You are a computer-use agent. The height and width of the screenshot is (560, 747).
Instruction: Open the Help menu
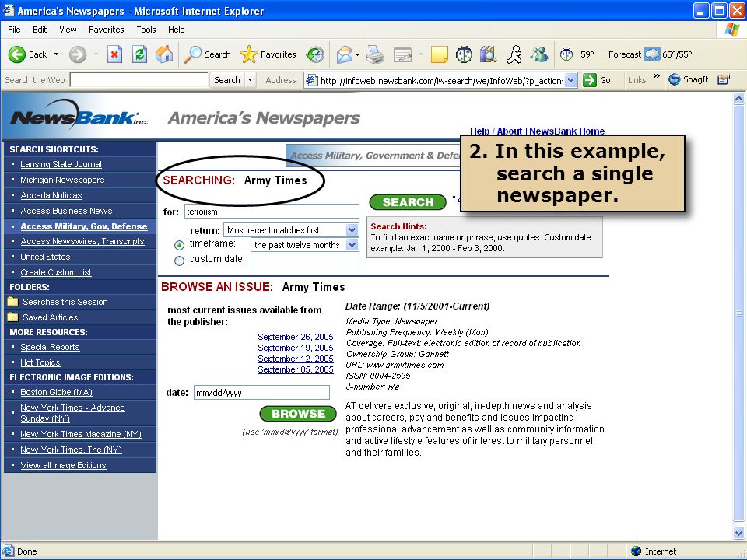[176, 30]
